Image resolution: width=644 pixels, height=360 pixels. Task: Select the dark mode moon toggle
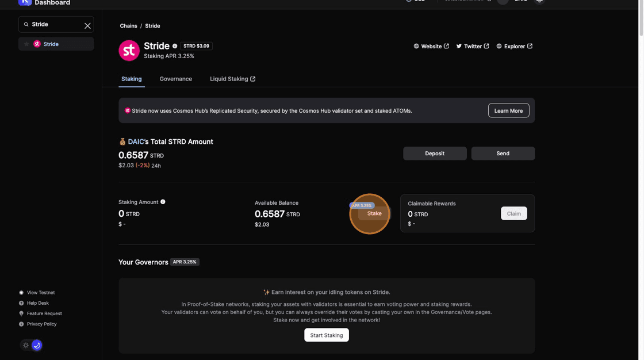tap(37, 345)
